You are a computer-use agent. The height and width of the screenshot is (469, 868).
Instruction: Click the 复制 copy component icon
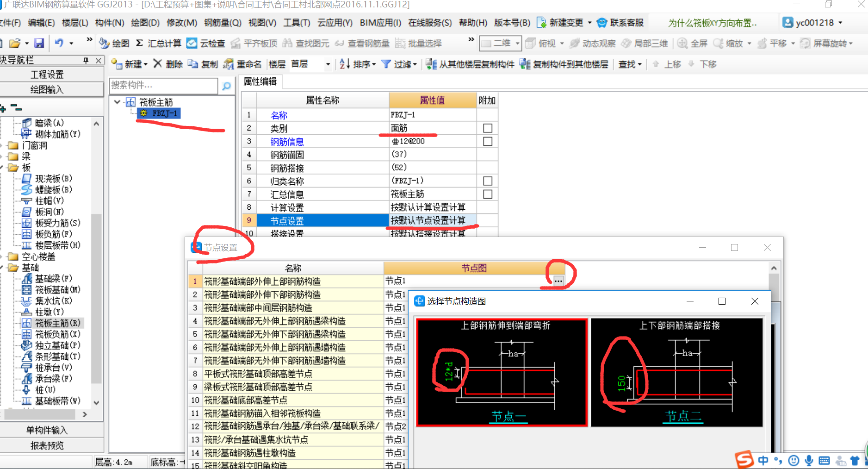pos(203,64)
